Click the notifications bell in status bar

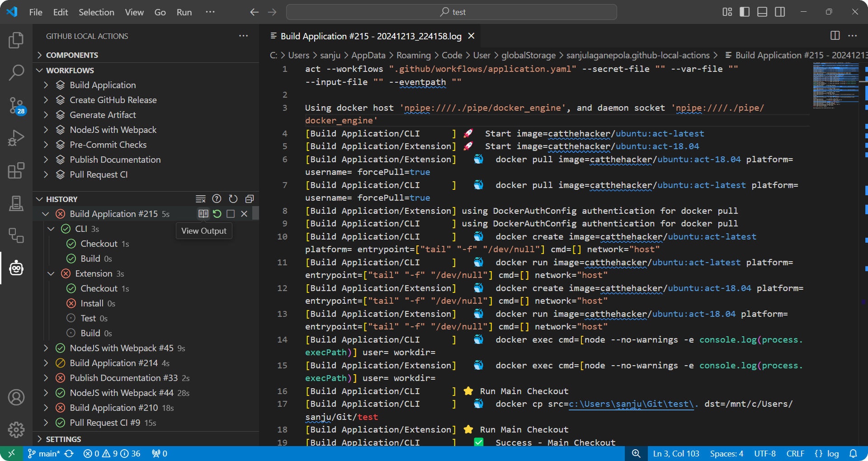(853, 453)
